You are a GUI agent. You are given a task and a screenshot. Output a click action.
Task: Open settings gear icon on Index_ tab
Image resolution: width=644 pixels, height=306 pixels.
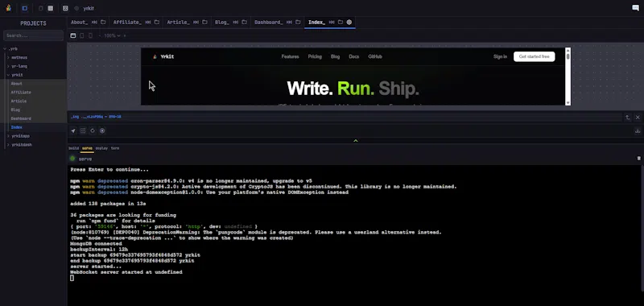click(x=349, y=23)
